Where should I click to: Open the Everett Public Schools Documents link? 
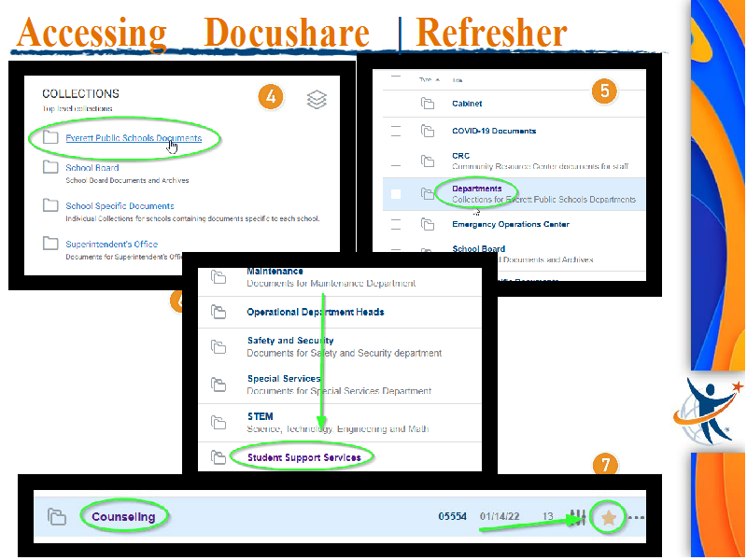coord(134,137)
